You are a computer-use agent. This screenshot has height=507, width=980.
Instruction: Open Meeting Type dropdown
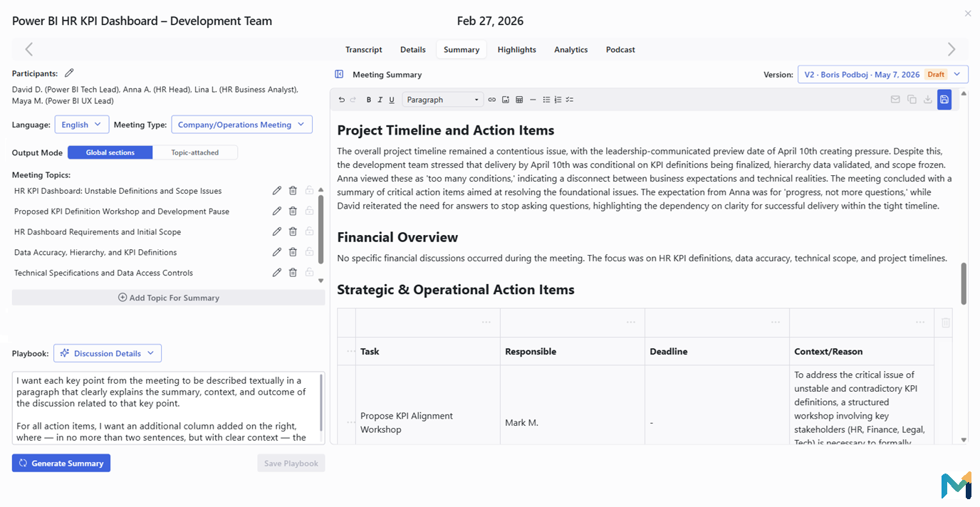[x=241, y=125]
